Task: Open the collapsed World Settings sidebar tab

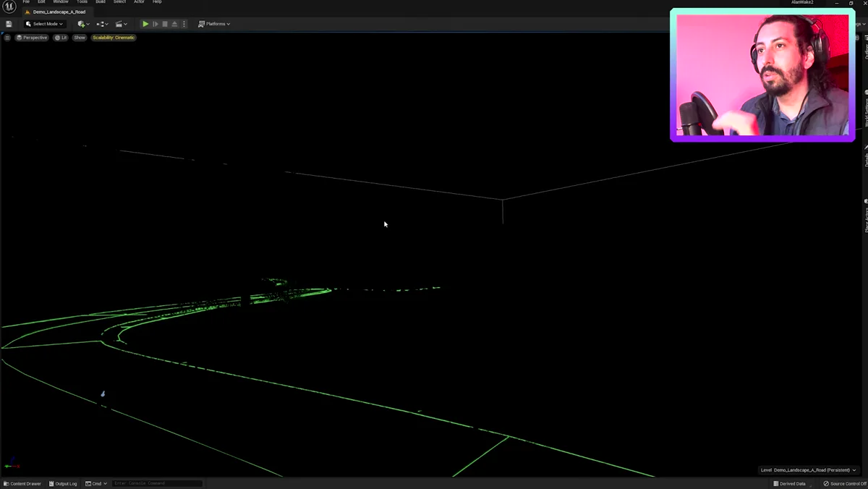Action: (866, 110)
